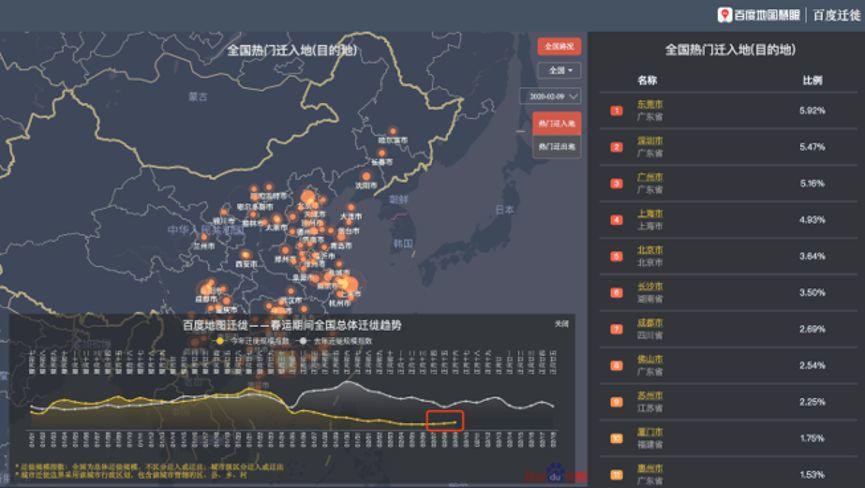Viewport: 865px width, 488px height.
Task: Close the migration trend chart via 关闭
Action: 562,324
